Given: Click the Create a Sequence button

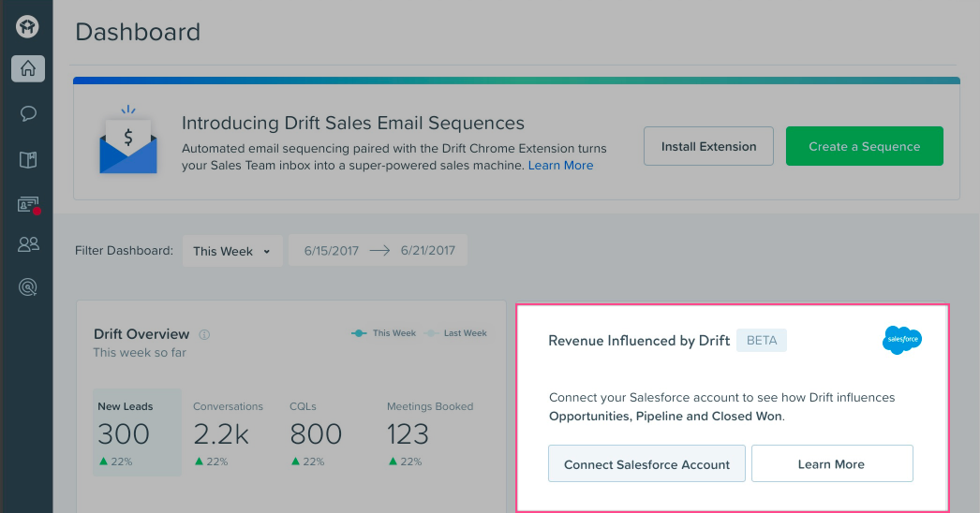Looking at the screenshot, I should coord(865,146).
